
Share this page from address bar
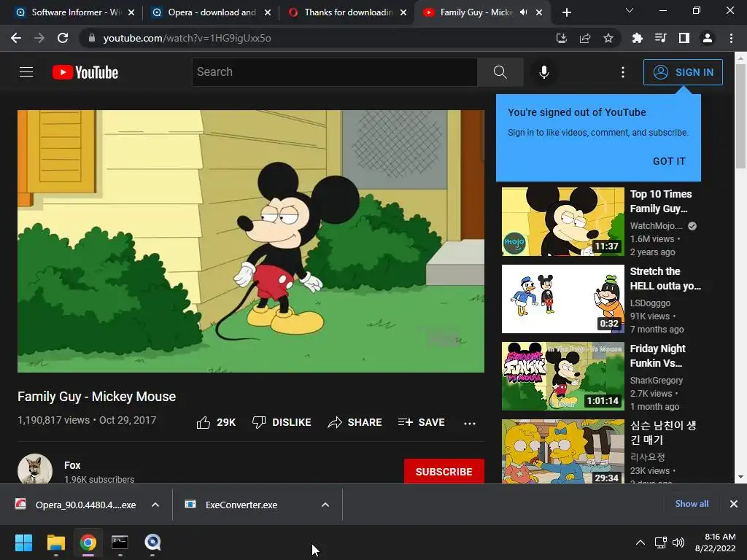[585, 38]
